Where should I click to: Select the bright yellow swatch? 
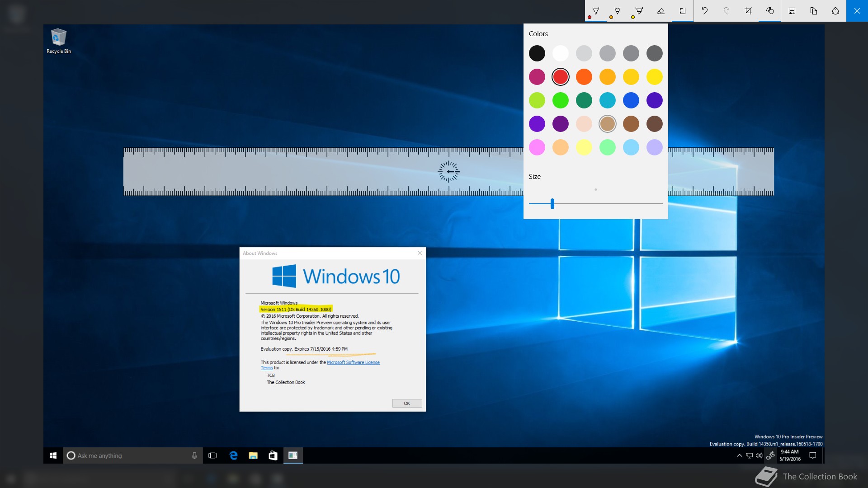click(x=655, y=77)
